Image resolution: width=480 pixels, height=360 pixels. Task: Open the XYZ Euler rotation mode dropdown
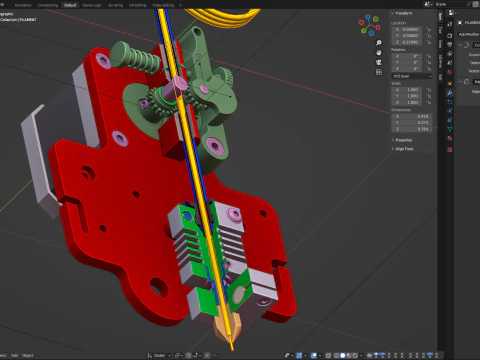(x=412, y=76)
